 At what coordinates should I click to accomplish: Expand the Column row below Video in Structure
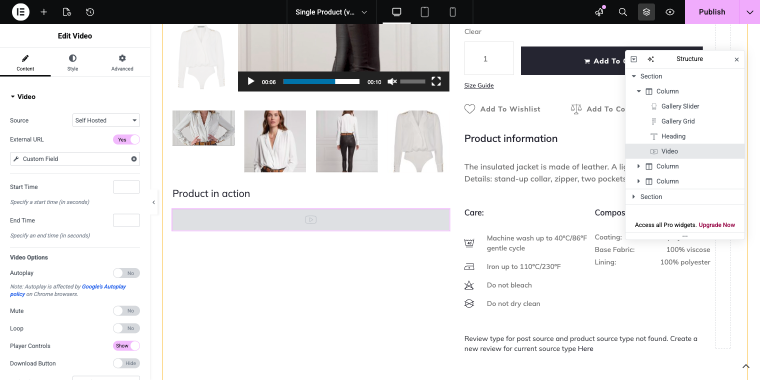(638, 166)
